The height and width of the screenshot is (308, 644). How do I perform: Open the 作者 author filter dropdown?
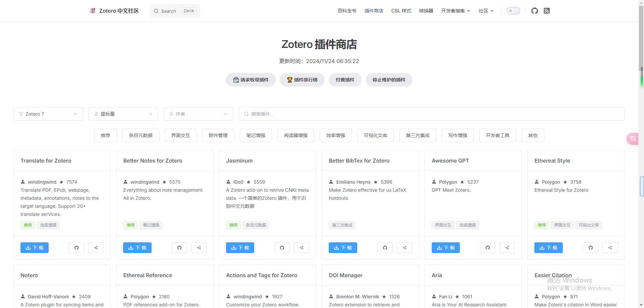(x=199, y=114)
